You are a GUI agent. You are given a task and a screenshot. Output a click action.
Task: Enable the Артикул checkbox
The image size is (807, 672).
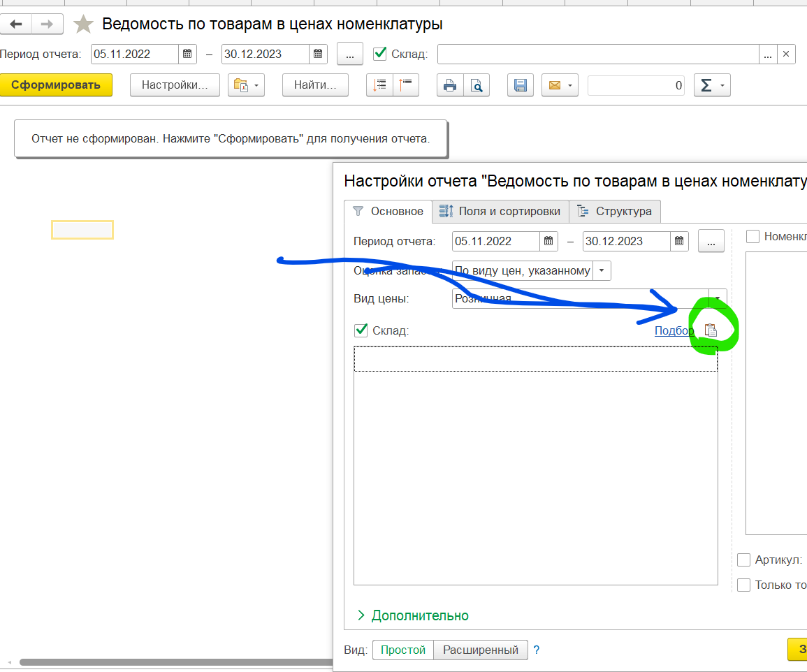pyautogui.click(x=744, y=560)
